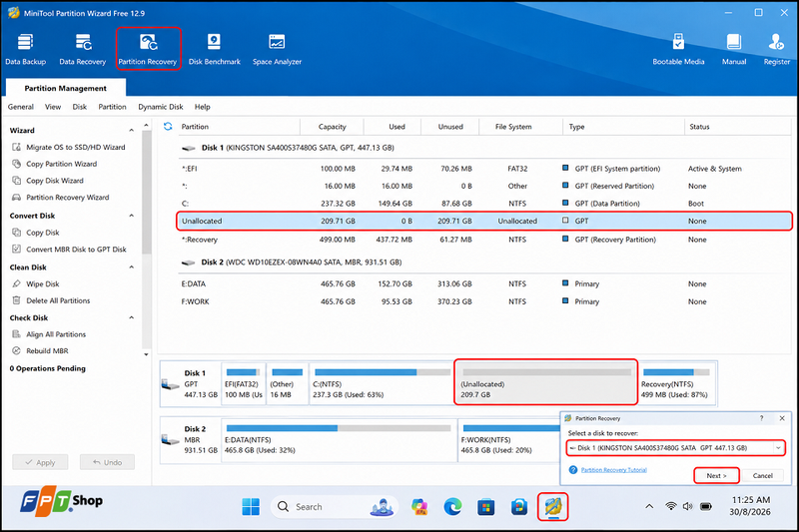Open Windows Start menu
This screenshot has width=799, height=532.
coord(251,507)
